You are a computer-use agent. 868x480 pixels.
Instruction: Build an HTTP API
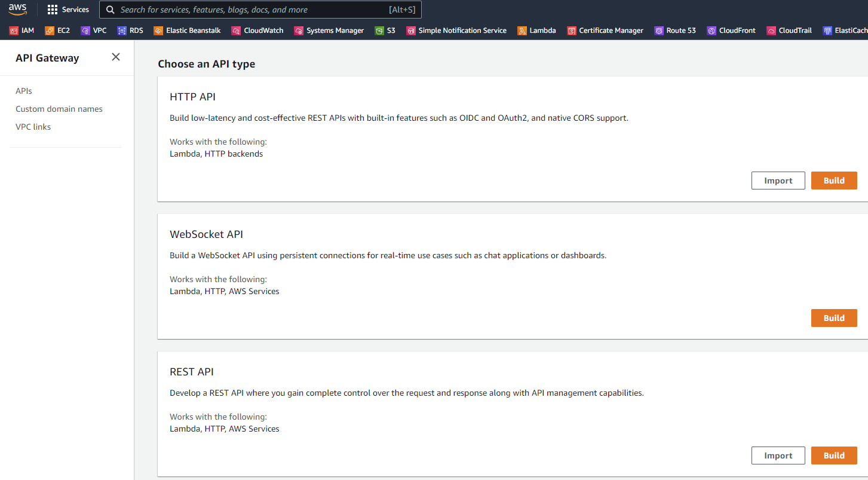coord(834,181)
